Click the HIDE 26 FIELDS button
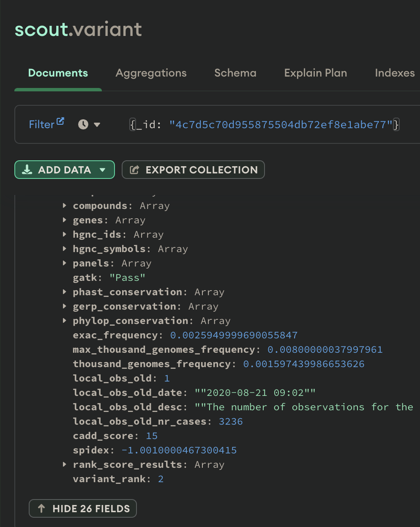420x527 pixels. coord(82,508)
